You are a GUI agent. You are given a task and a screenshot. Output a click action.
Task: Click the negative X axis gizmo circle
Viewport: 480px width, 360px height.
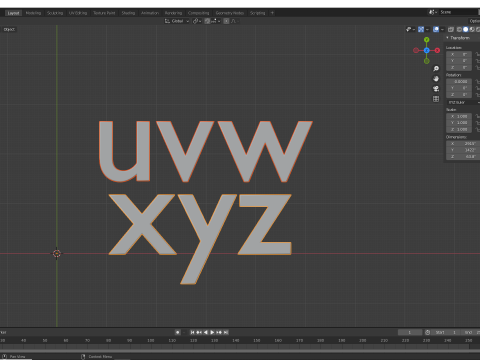click(416, 50)
